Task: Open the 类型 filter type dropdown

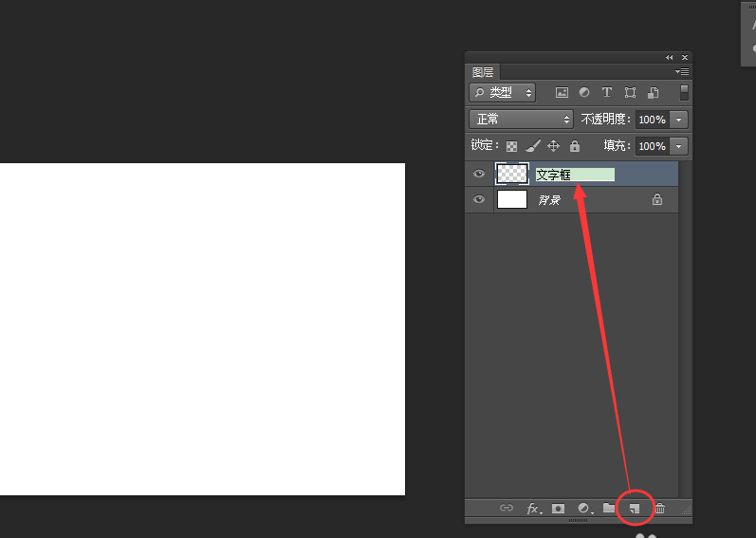Action: 503,93
